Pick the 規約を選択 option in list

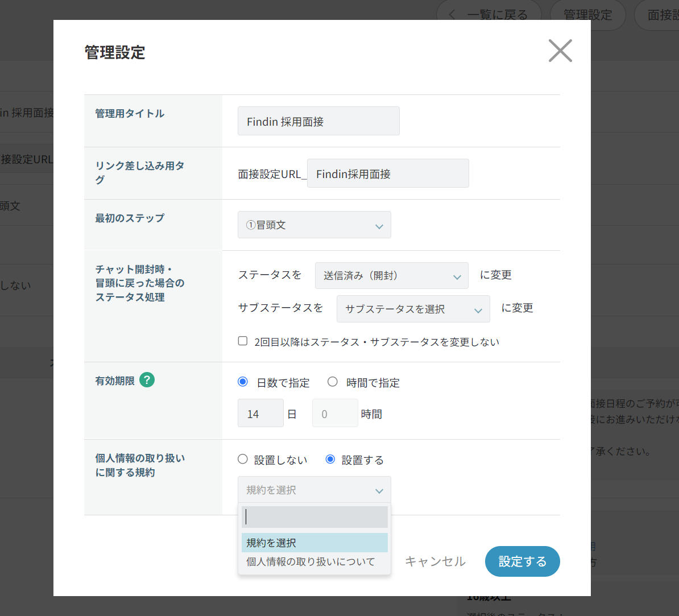(314, 543)
